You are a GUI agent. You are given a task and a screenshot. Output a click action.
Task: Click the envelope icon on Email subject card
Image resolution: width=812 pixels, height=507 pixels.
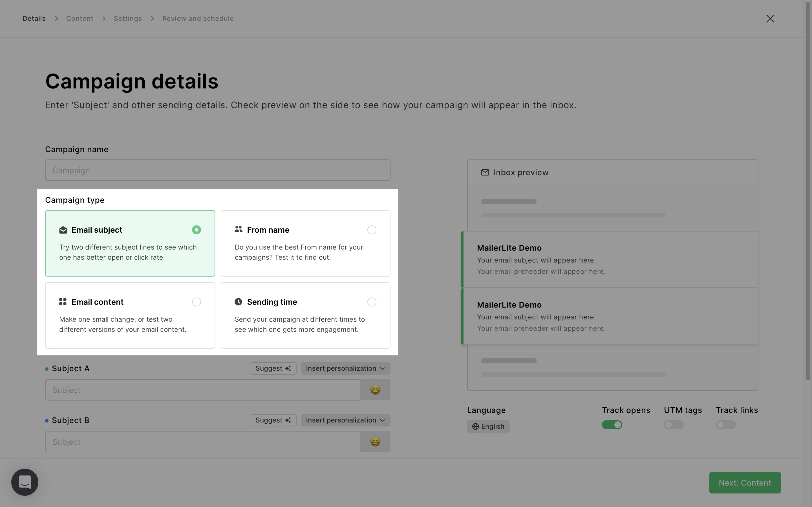tap(63, 230)
